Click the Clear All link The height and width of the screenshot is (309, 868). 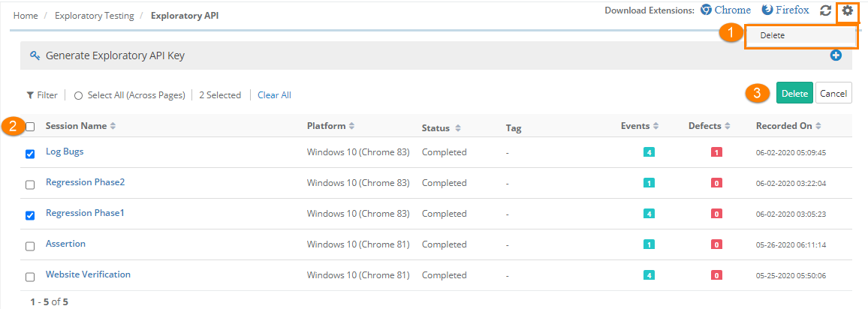point(274,95)
